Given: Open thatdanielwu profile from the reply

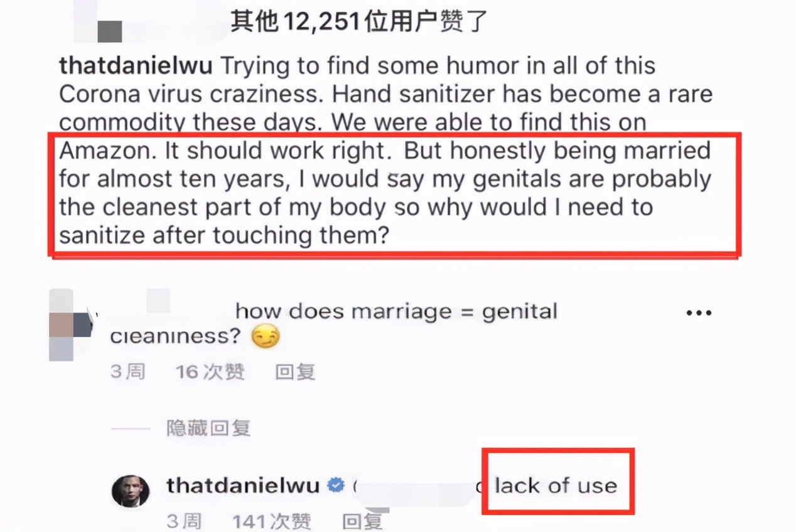Looking at the screenshot, I should point(244,485).
